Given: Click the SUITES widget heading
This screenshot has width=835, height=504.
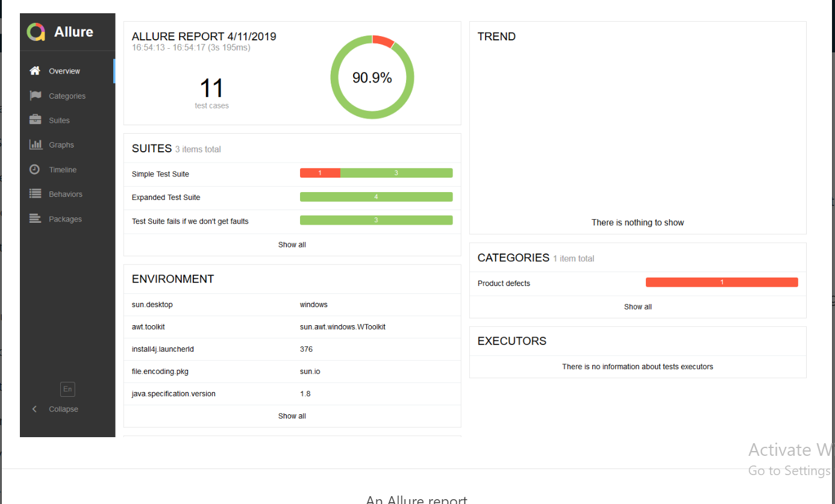Looking at the screenshot, I should pyautogui.click(x=152, y=149).
